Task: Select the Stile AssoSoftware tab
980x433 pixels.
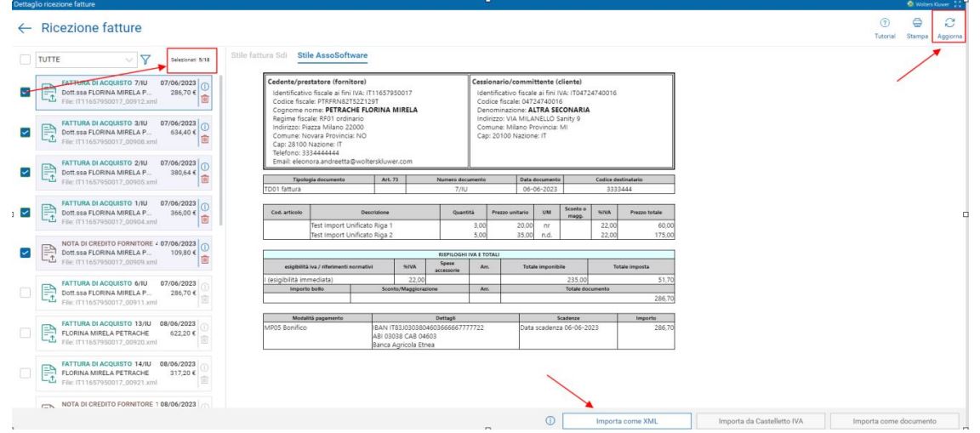Action: (333, 55)
